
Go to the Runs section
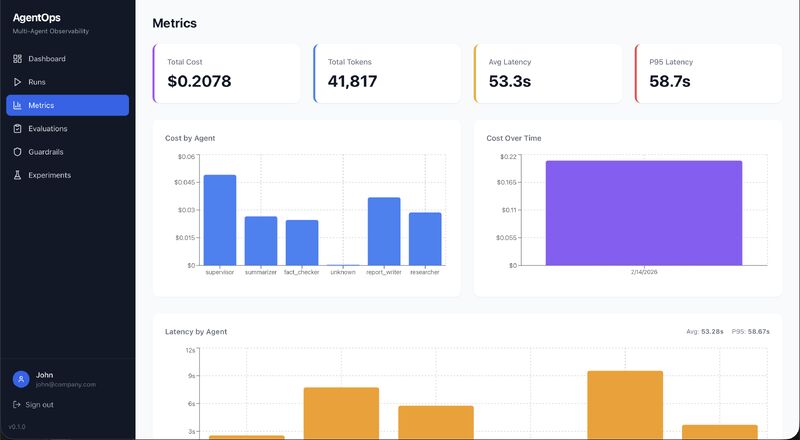(67, 82)
